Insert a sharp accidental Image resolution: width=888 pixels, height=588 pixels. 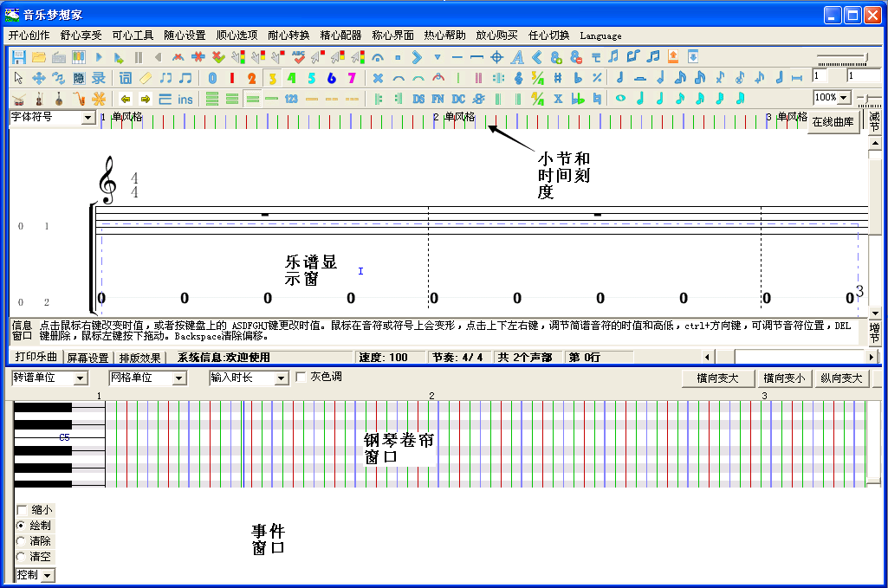pos(558,78)
